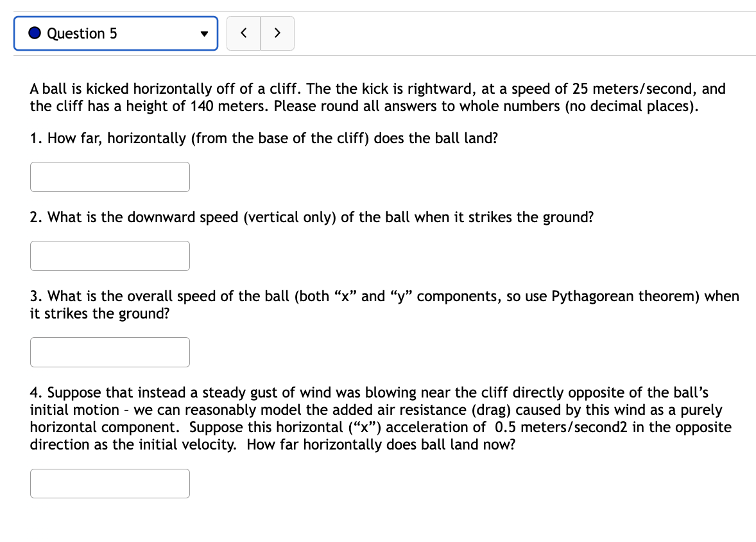Click the forward navigation button

pyautogui.click(x=277, y=33)
